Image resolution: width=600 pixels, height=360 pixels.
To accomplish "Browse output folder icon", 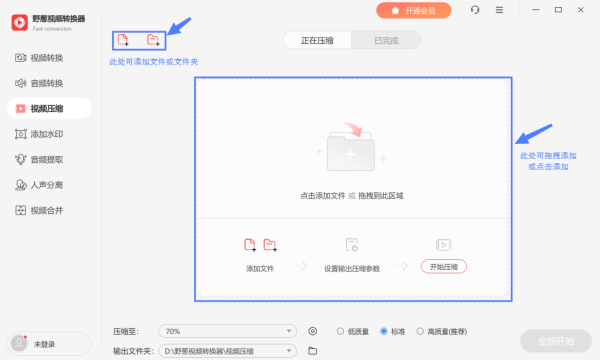I will point(313,350).
